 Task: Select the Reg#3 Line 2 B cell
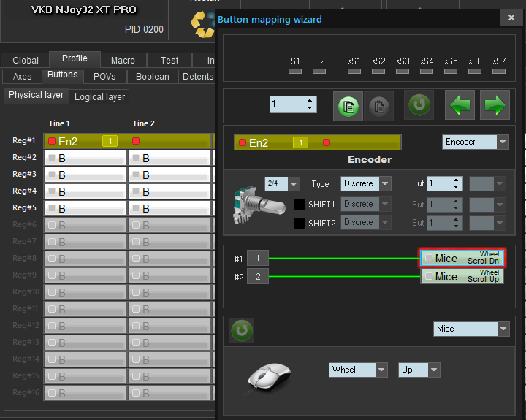(169, 175)
